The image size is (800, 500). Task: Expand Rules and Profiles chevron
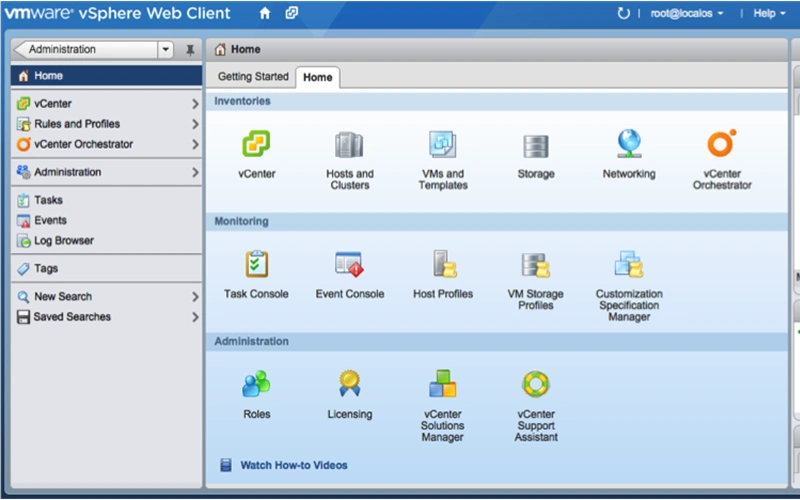[195, 124]
